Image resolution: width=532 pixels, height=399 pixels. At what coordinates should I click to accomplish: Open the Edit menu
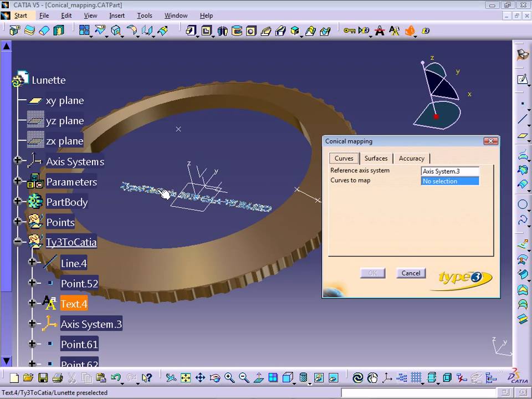(66, 16)
